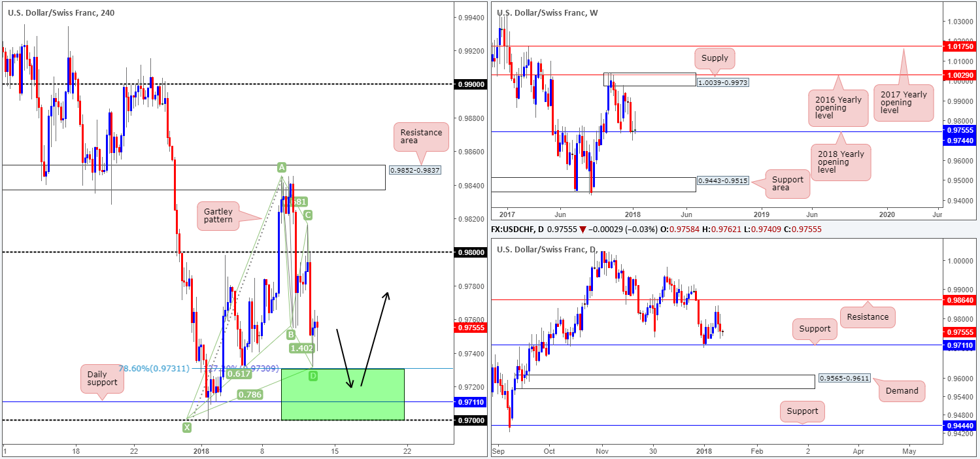Click 'Apr' on the daily chart date axis
The image size is (980, 459).
click(858, 451)
